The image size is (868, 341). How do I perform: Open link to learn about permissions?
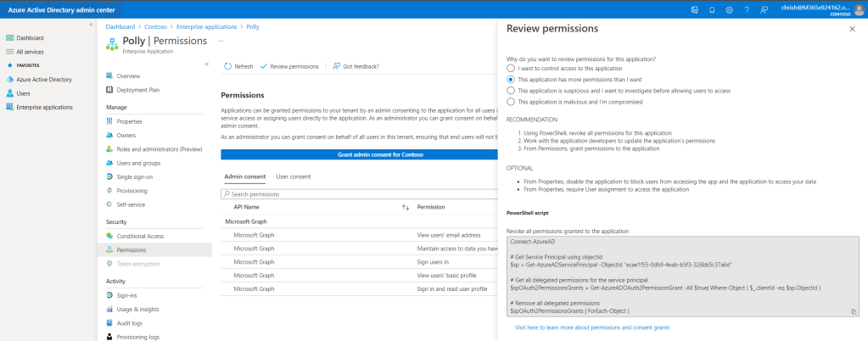tap(592, 327)
